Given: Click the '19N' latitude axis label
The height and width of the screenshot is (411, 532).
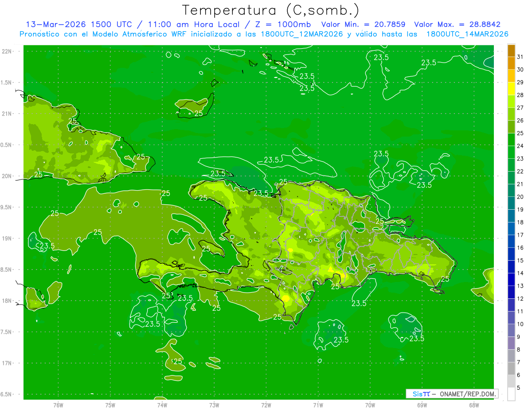Looking at the screenshot, I should (7, 239).
